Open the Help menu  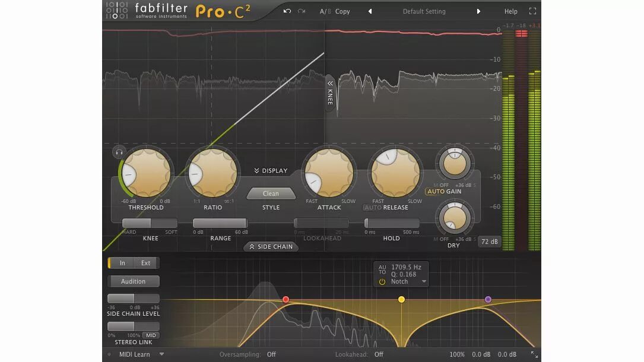(511, 11)
